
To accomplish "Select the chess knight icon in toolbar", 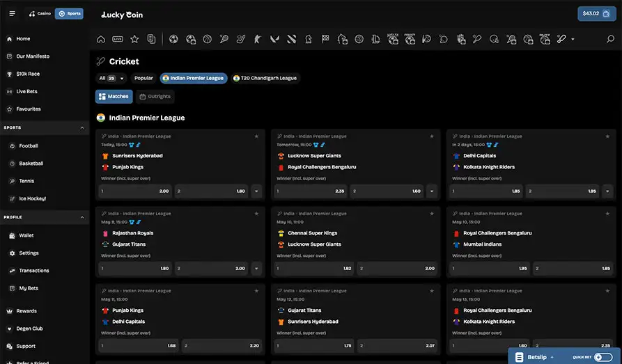I will [x=309, y=39].
